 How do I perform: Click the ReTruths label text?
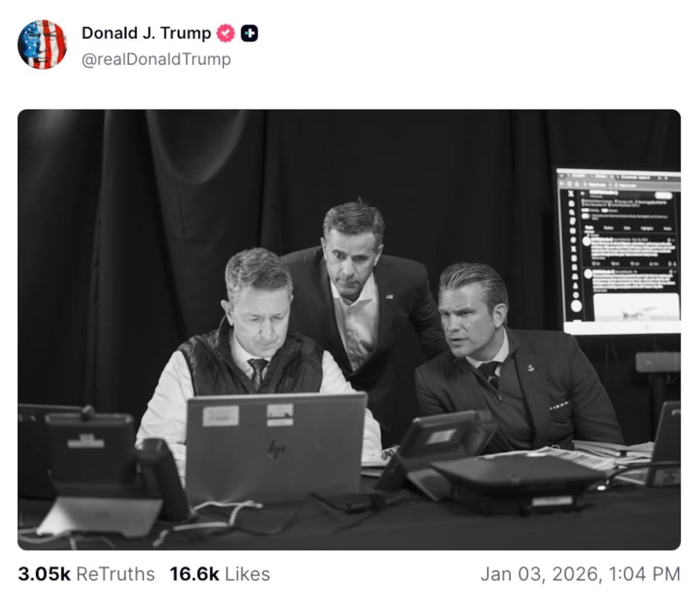tap(116, 574)
